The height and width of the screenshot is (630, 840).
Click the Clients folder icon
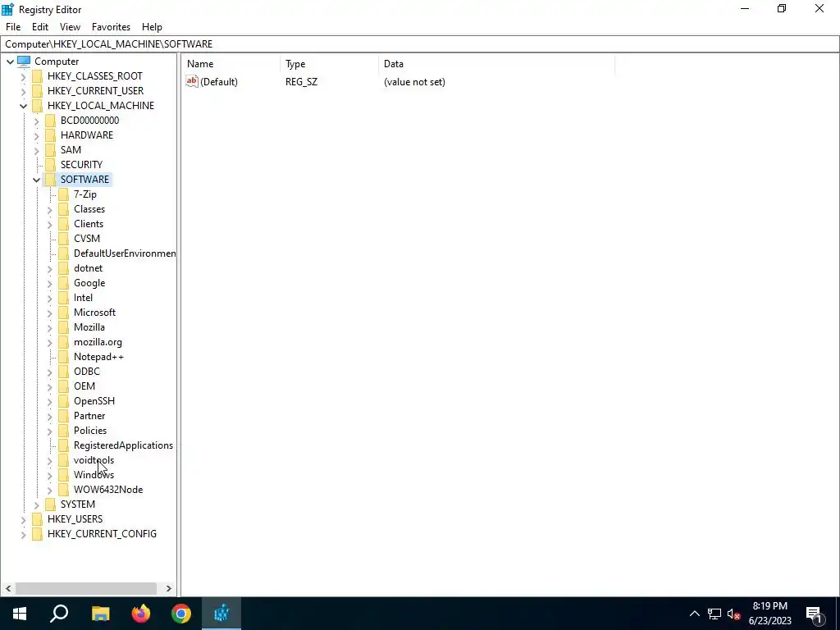pos(64,224)
